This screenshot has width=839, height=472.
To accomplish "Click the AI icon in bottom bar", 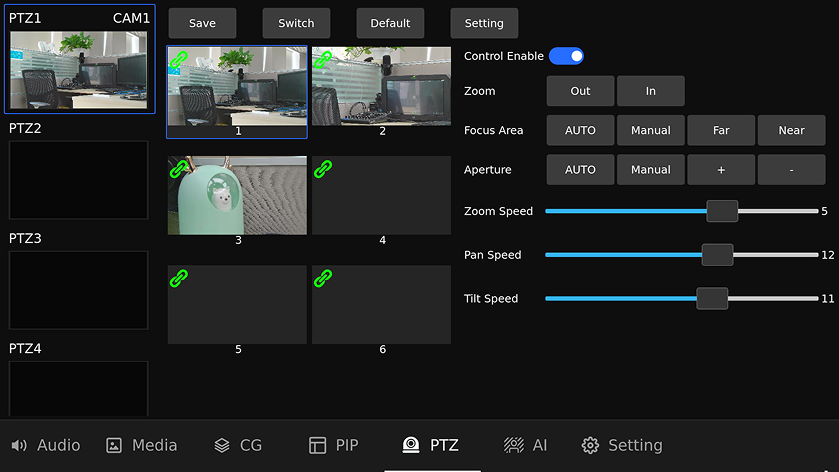I will (x=514, y=445).
